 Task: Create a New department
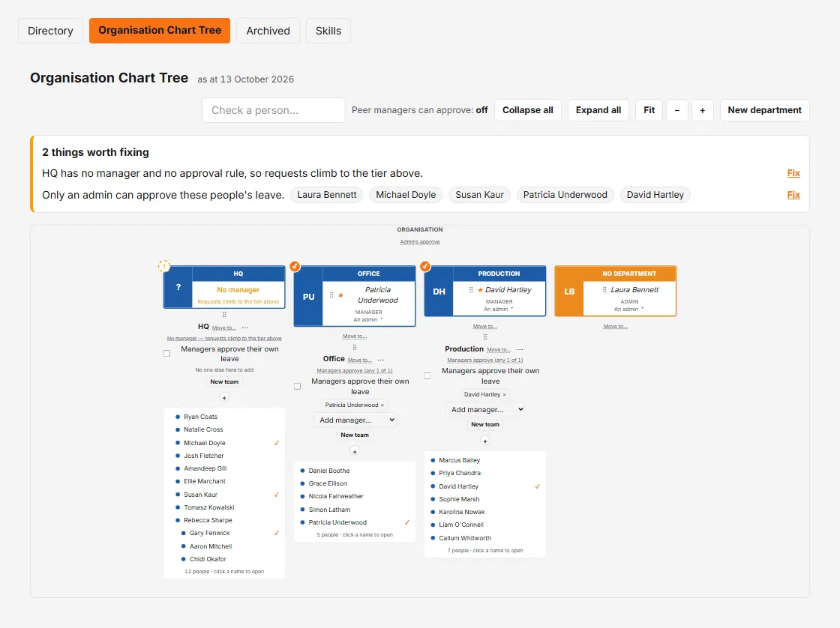(x=764, y=110)
